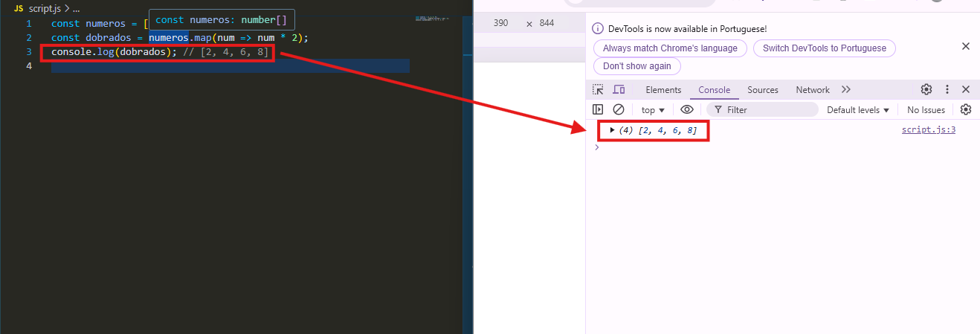Screen dimensions: 980x334
Task: Click Always match Chrome's language button
Action: coord(670,48)
